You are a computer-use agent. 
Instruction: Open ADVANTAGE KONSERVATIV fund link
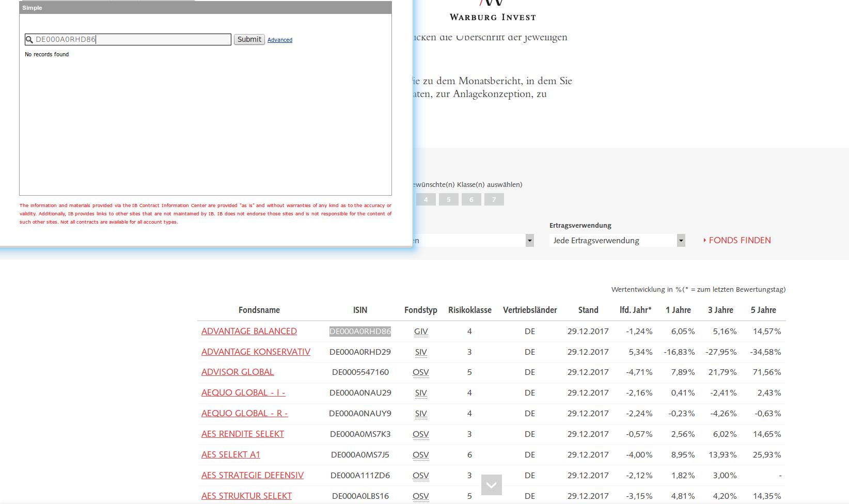[x=256, y=352]
